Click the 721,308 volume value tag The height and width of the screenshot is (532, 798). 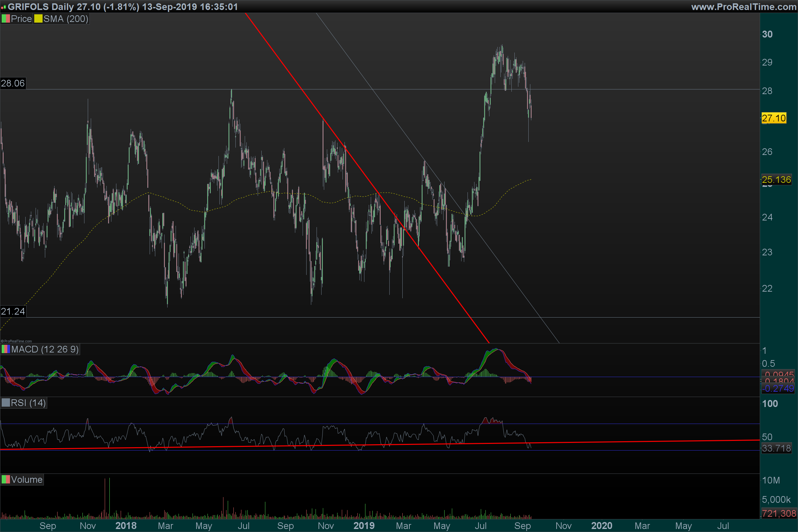pos(779,513)
